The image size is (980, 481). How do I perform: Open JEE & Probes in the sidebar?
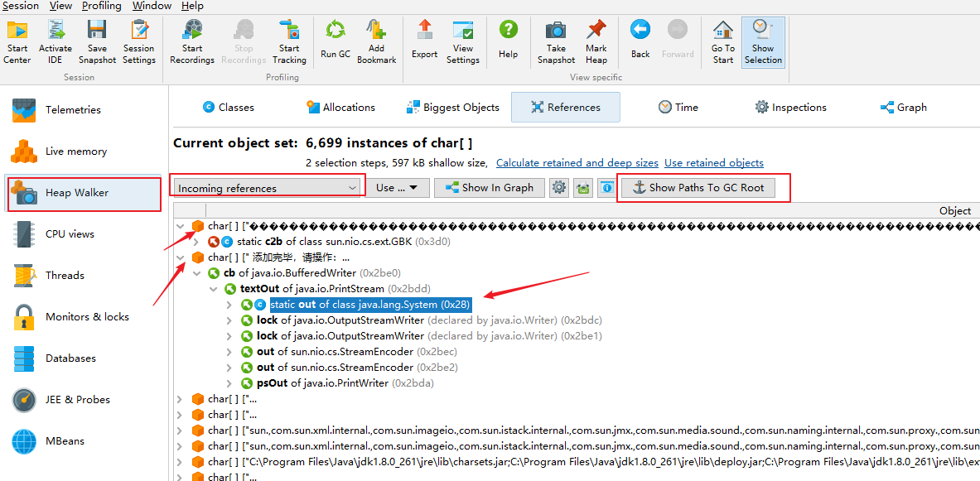coord(83,400)
